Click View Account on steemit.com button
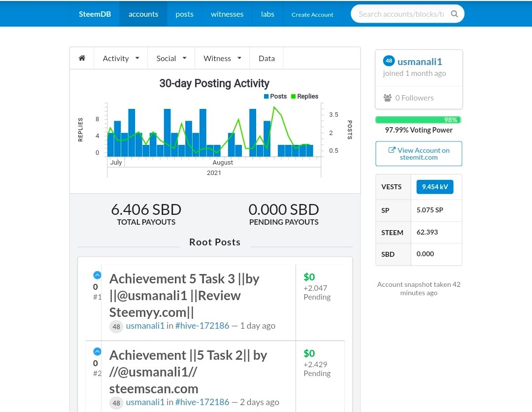Screen dimensions: 532x412 (x=419, y=153)
